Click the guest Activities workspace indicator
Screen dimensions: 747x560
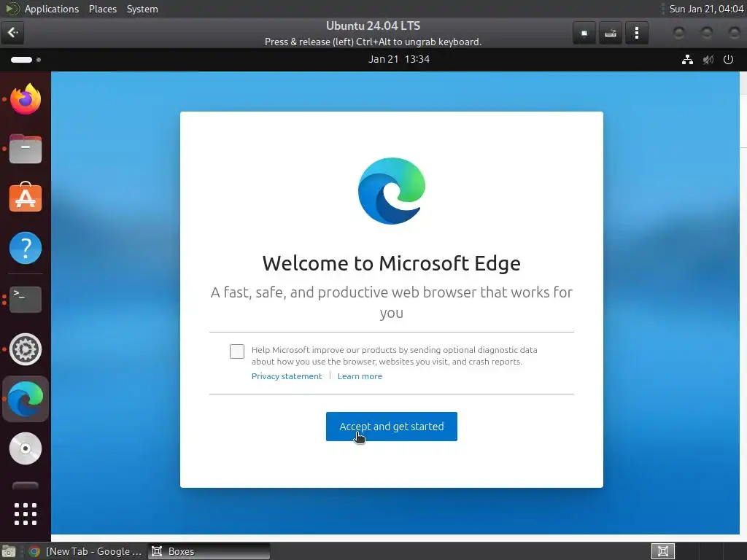26,60
